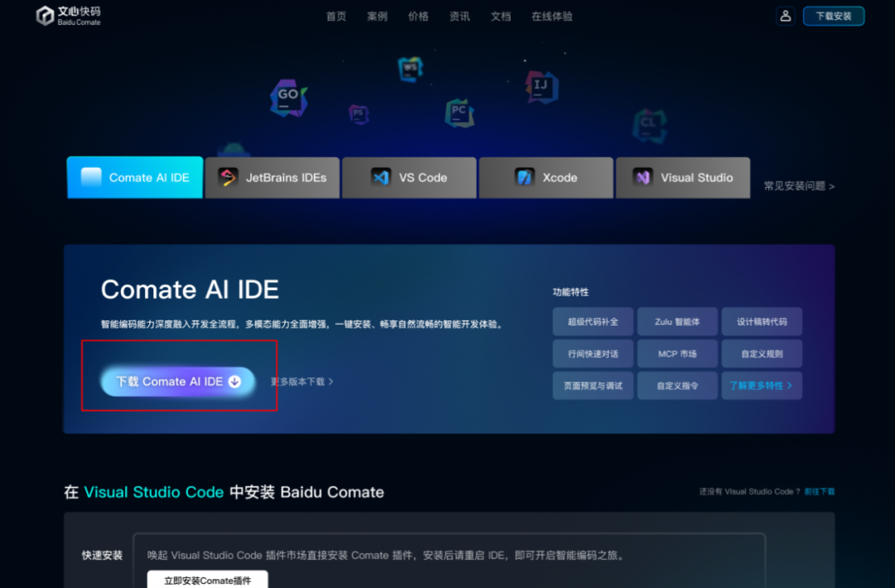Click 自定义规则 feature button
The height and width of the screenshot is (588, 895).
coord(762,354)
